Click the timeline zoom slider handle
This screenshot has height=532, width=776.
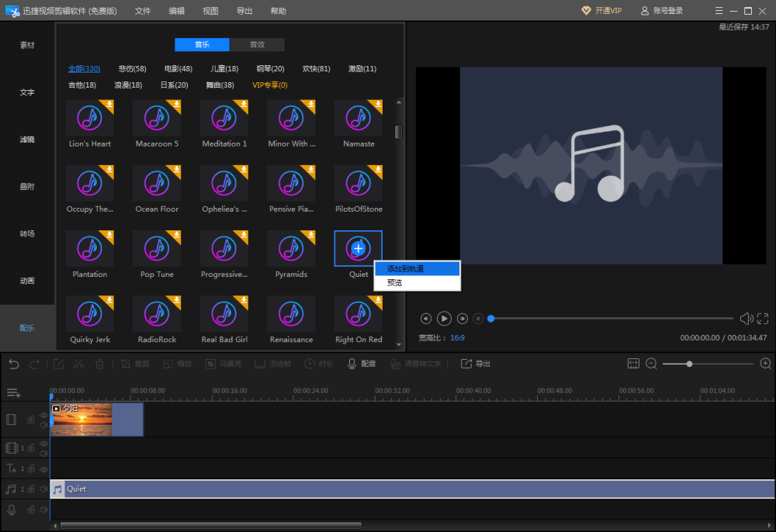pyautogui.click(x=689, y=364)
